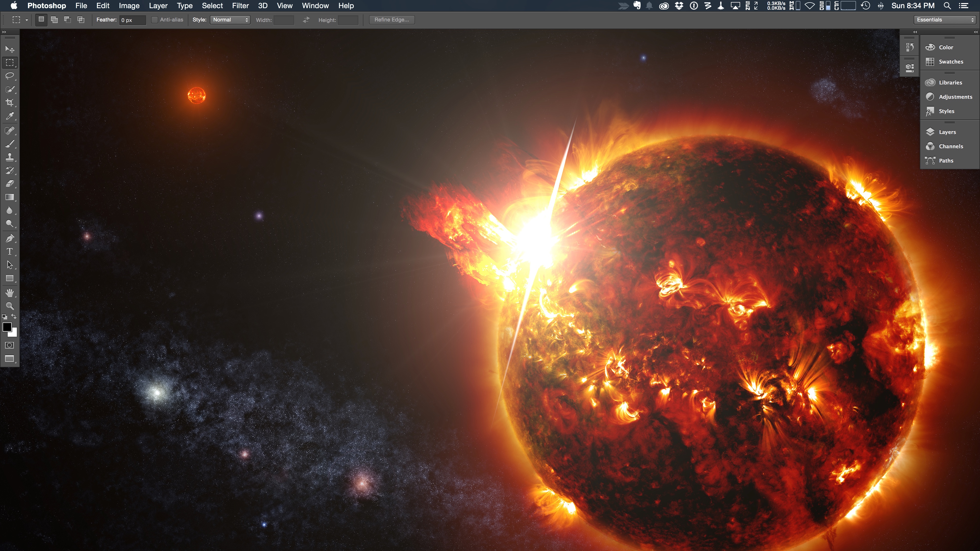980x551 pixels.
Task: Open the Essentials workspace dropdown
Action: click(945, 20)
